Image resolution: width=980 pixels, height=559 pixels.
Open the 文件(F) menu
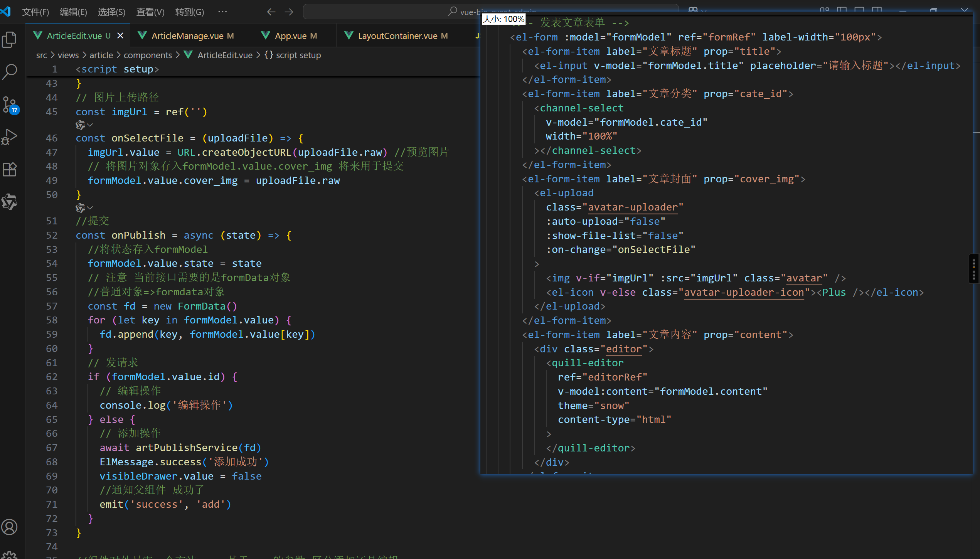35,12
